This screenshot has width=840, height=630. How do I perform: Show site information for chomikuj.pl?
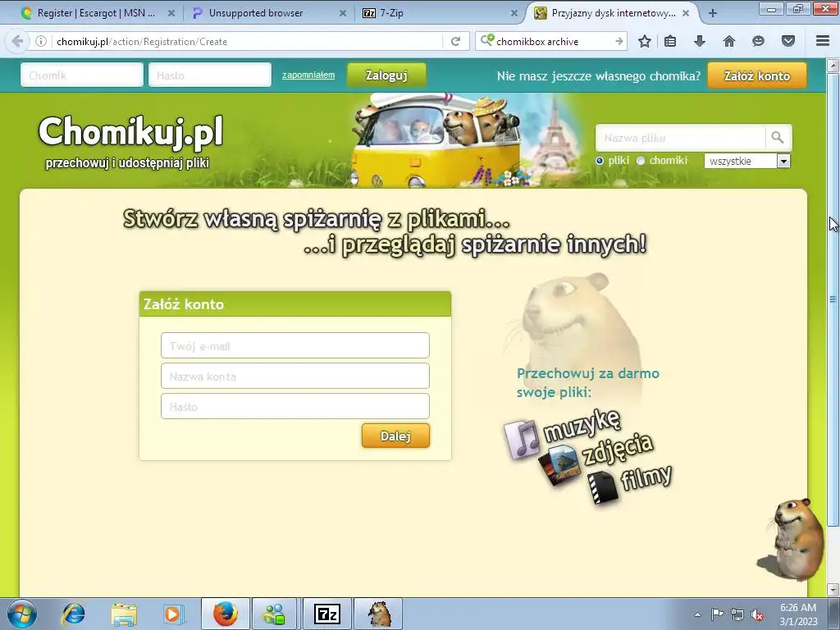click(x=41, y=41)
